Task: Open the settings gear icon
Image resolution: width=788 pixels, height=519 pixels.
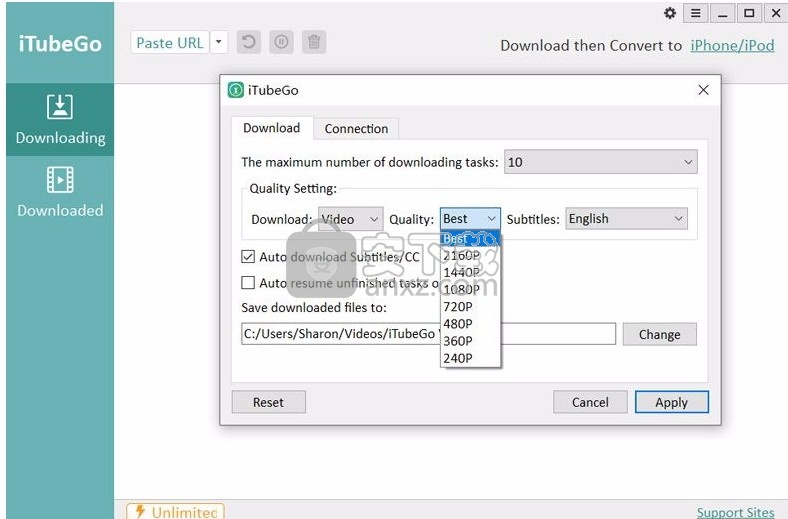Action: (x=669, y=13)
